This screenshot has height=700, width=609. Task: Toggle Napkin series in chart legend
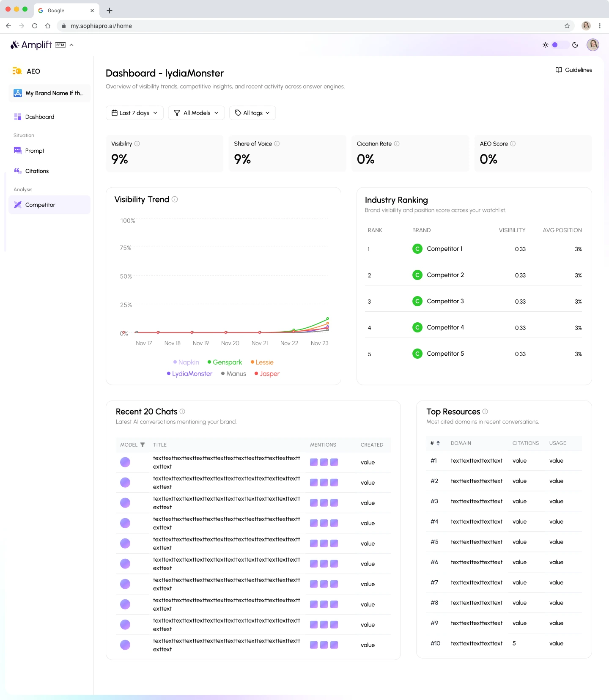pyautogui.click(x=186, y=362)
